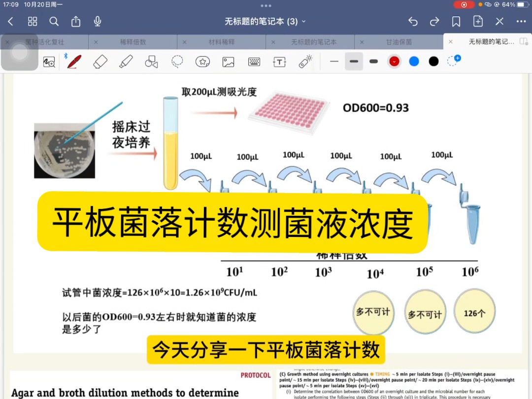
Task: Toggle read-only pencil mode icon
Action: click(x=499, y=22)
